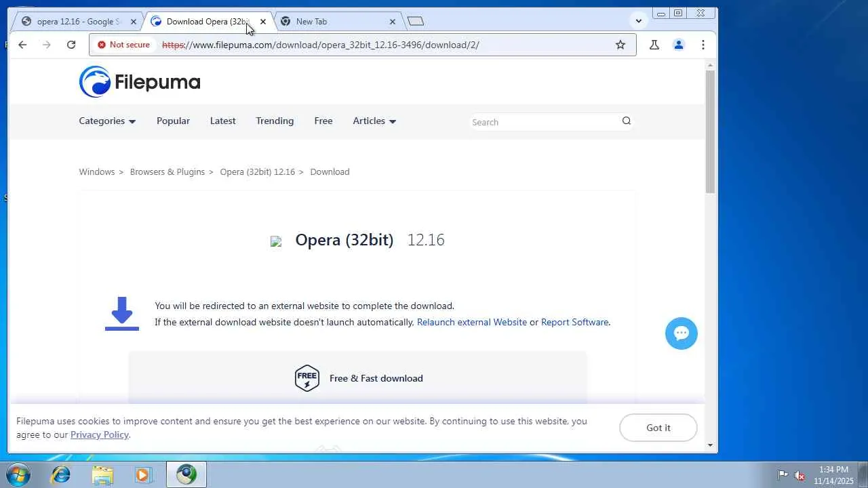Click the blue download arrow icon
The image size is (868, 488).
click(122, 314)
